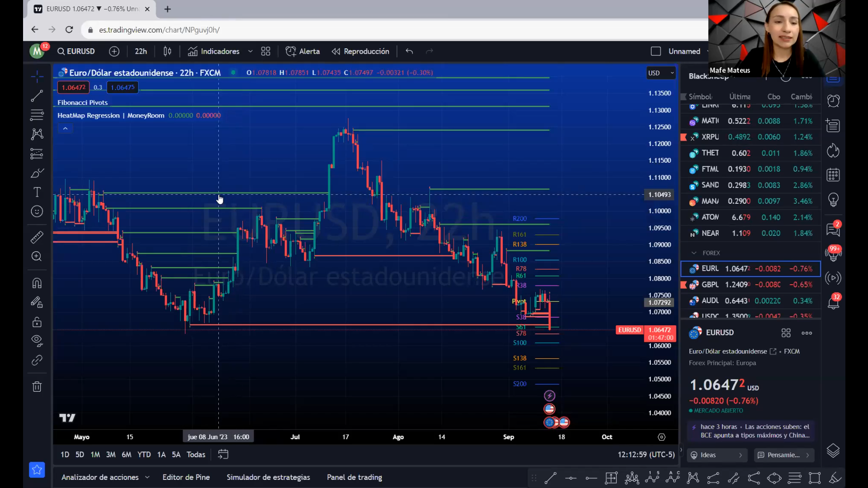The width and height of the screenshot is (868, 488).
Task: Hide all drawings with the eye icon
Action: tap(37, 341)
